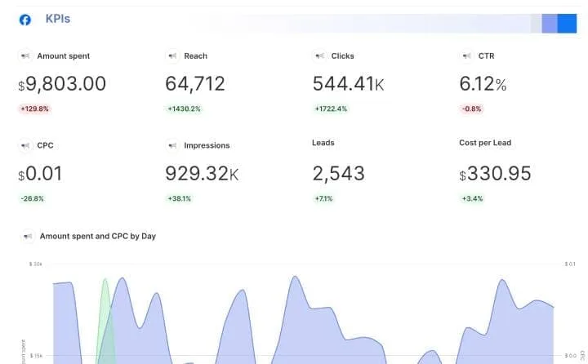Click the +38.1% change badge

(179, 198)
